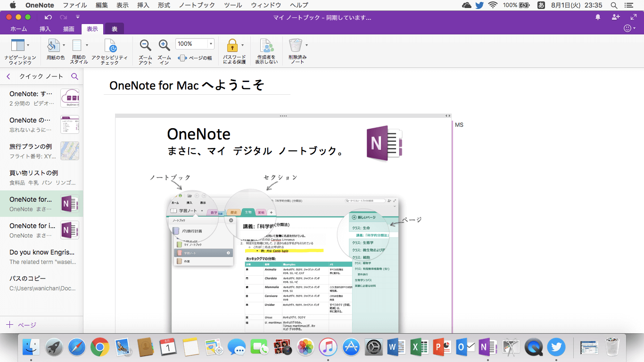The width and height of the screenshot is (644, 362).
Task: Switch to the ホーム ribbon tab
Action: pyautogui.click(x=19, y=29)
